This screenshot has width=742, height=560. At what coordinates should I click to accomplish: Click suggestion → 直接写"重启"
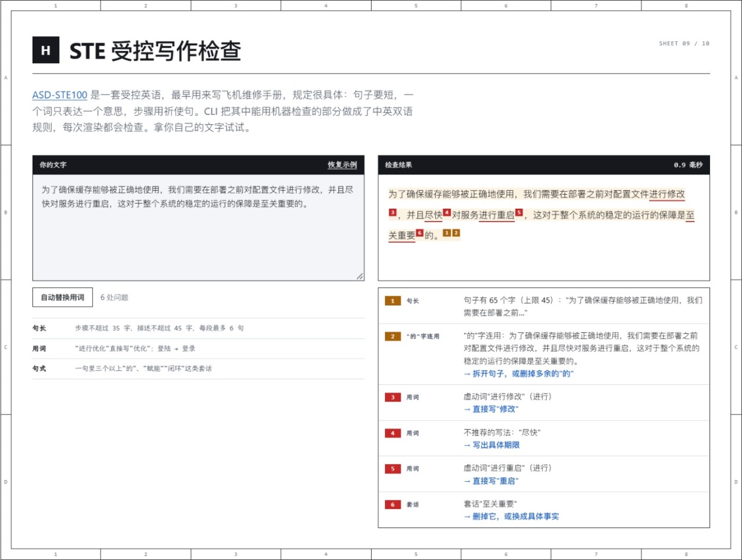coord(490,481)
